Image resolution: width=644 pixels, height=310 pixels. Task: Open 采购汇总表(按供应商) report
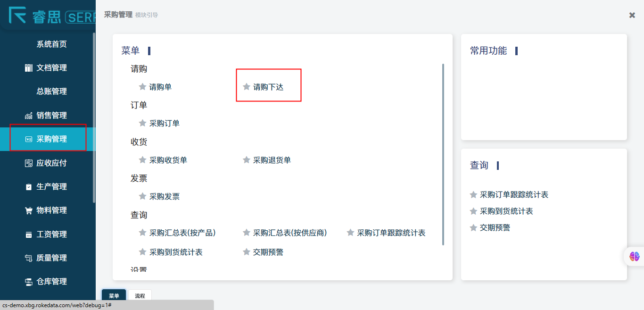289,233
